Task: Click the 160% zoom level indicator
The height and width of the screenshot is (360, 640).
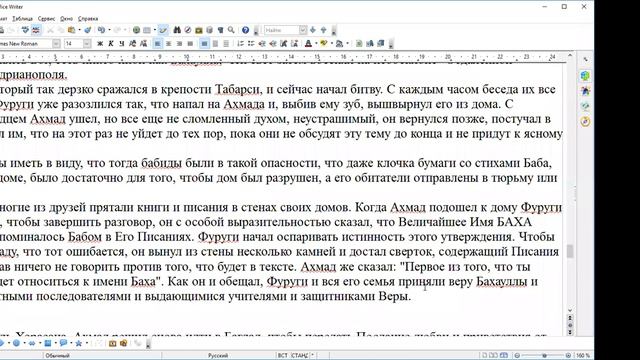Action: pyautogui.click(x=583, y=356)
